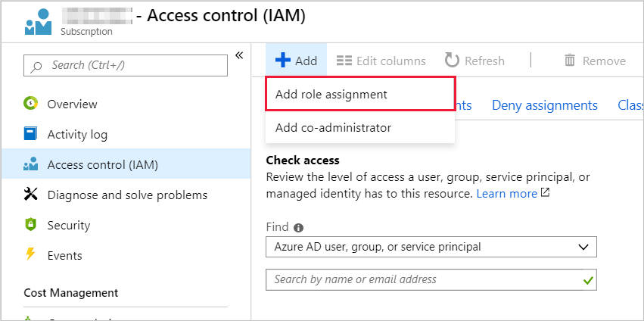Click the Subscription icon in the header
Screen dimensions: 644x321
click(x=37, y=22)
